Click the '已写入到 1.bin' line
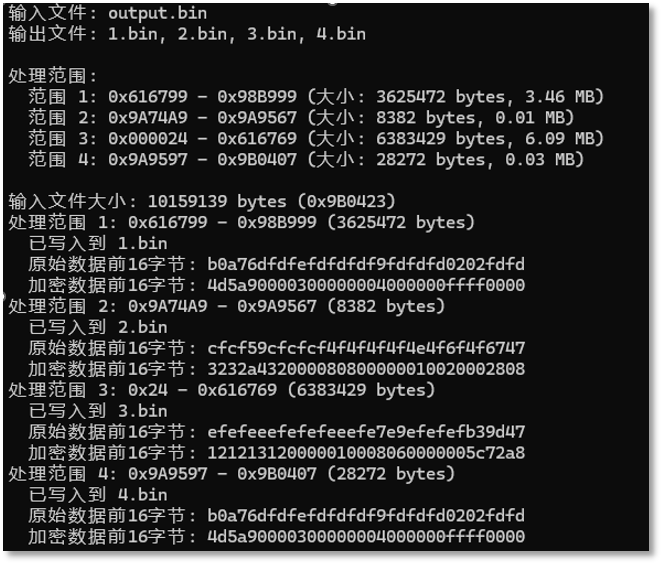The width and height of the screenshot is (661, 564). 97,243
